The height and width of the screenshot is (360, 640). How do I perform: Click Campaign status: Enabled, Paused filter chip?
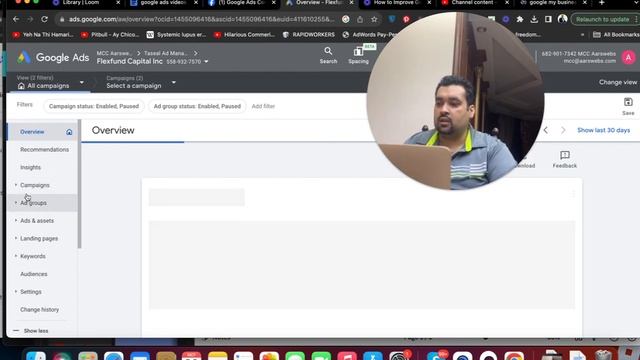tap(94, 106)
